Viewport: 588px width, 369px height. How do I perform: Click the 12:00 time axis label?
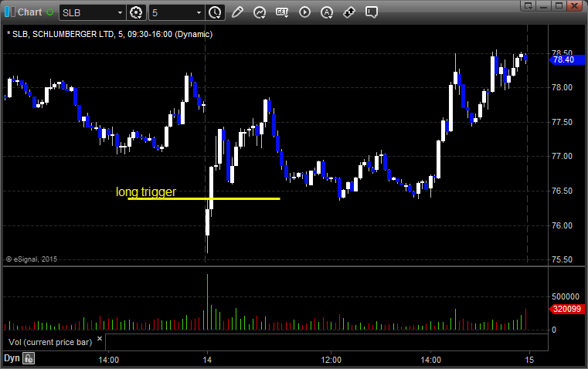click(x=331, y=360)
